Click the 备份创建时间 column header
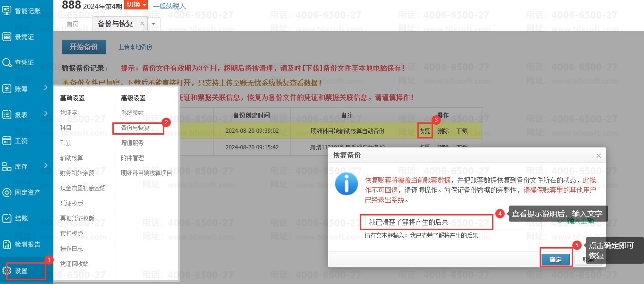644x284 pixels. 252,115
